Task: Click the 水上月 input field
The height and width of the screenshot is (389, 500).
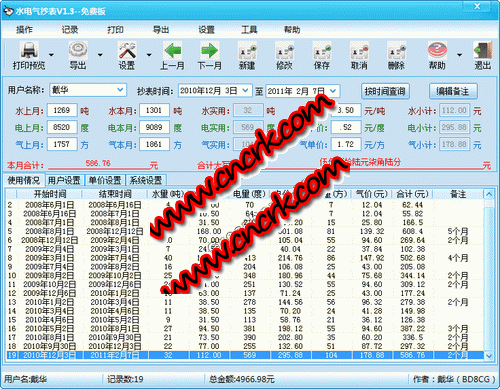Action: click(62, 110)
